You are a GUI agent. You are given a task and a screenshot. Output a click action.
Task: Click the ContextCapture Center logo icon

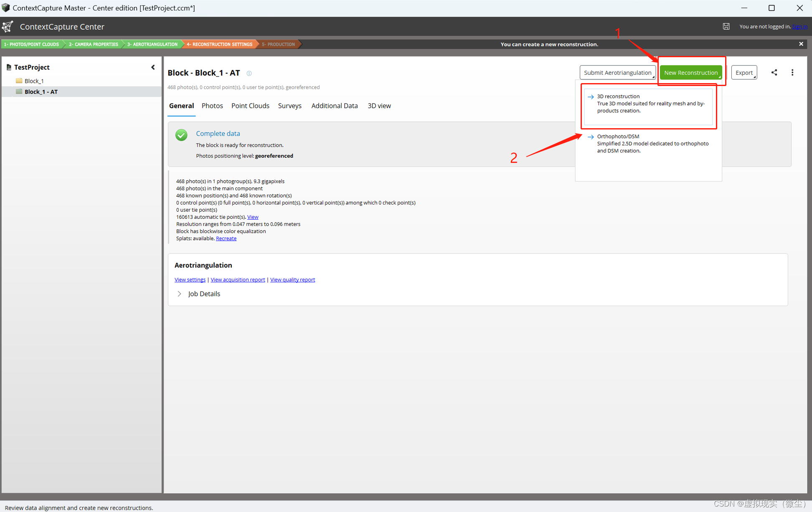point(8,26)
